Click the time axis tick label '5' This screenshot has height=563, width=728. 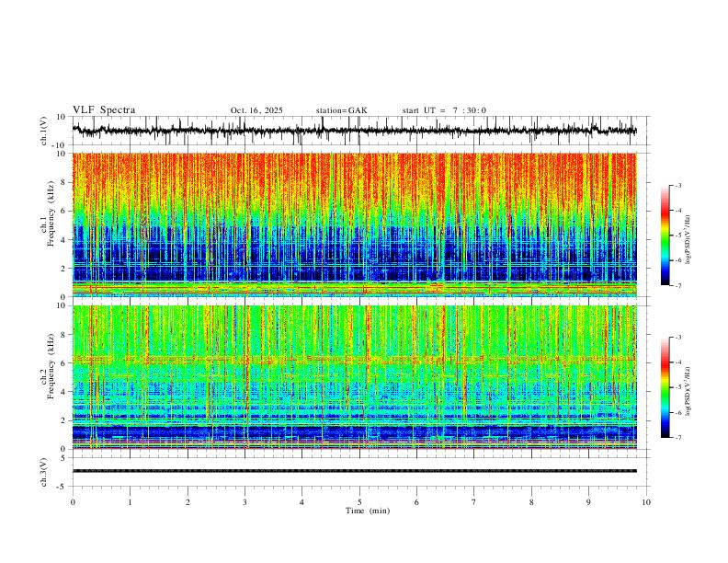pos(359,502)
